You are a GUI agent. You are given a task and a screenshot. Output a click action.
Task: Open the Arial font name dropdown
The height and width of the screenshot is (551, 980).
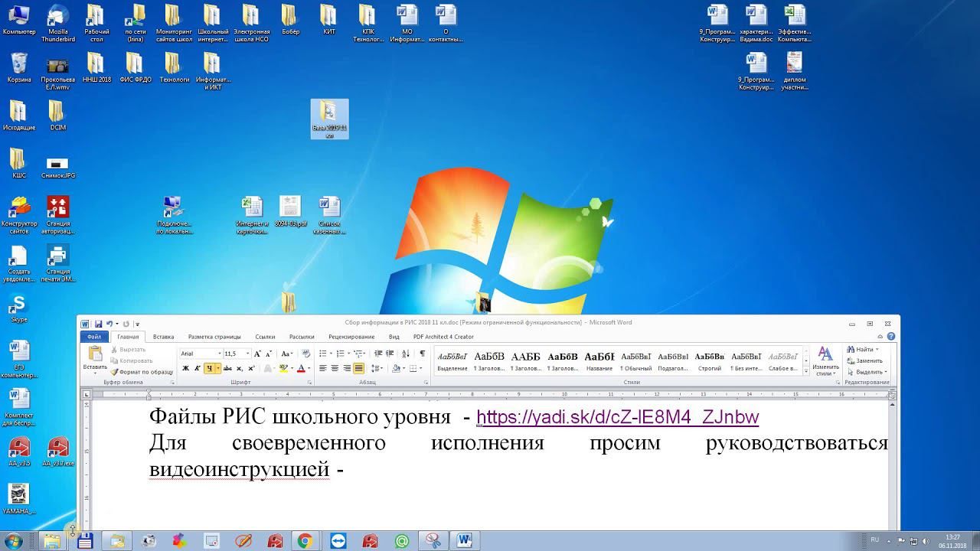coord(219,354)
